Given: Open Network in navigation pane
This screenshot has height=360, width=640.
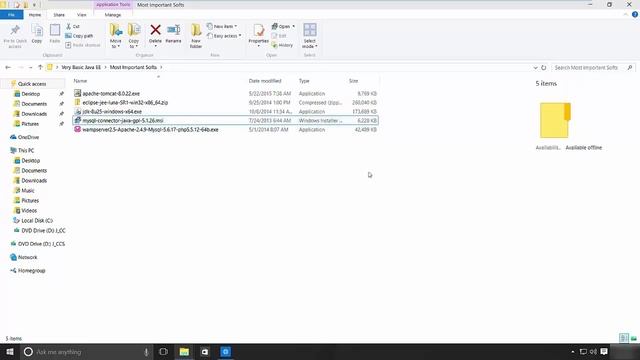Looking at the screenshot, I should (27, 257).
